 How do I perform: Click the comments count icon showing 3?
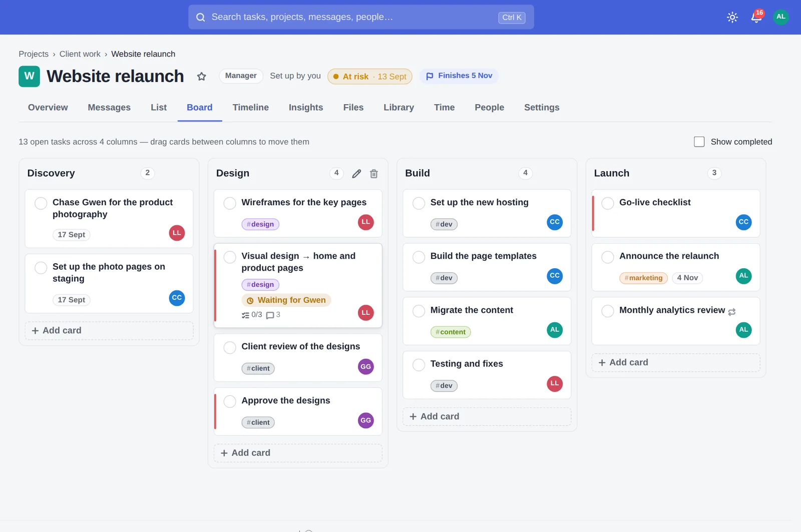273,315
